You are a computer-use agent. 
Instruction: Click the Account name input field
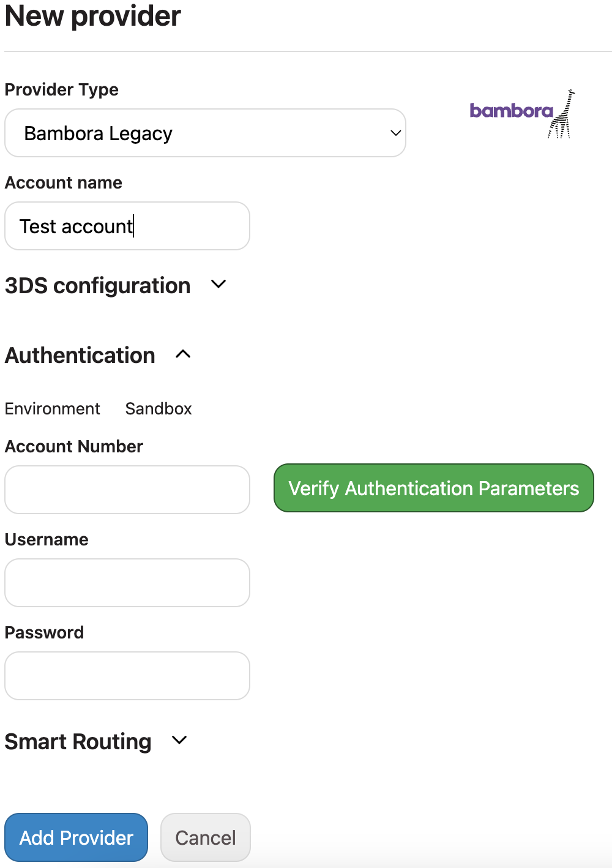tap(127, 226)
